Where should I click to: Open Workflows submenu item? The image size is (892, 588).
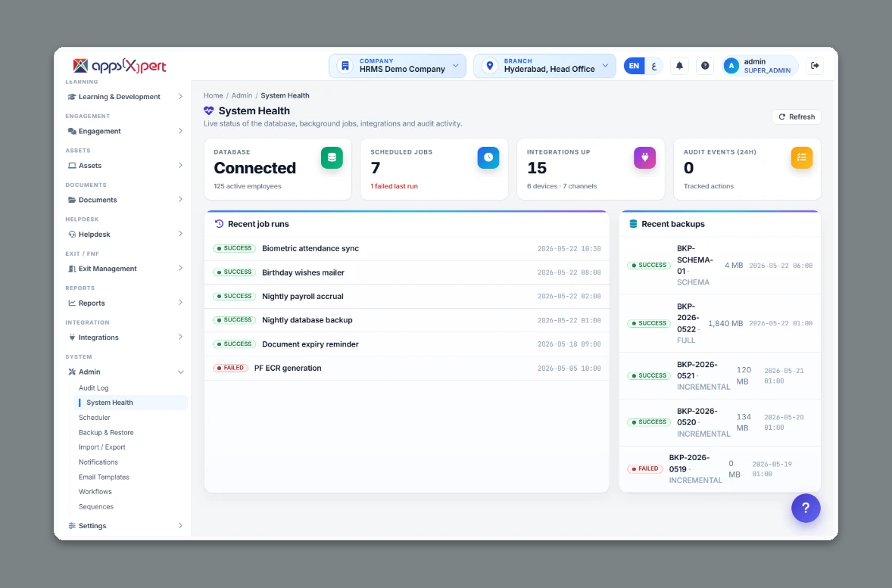click(x=95, y=492)
